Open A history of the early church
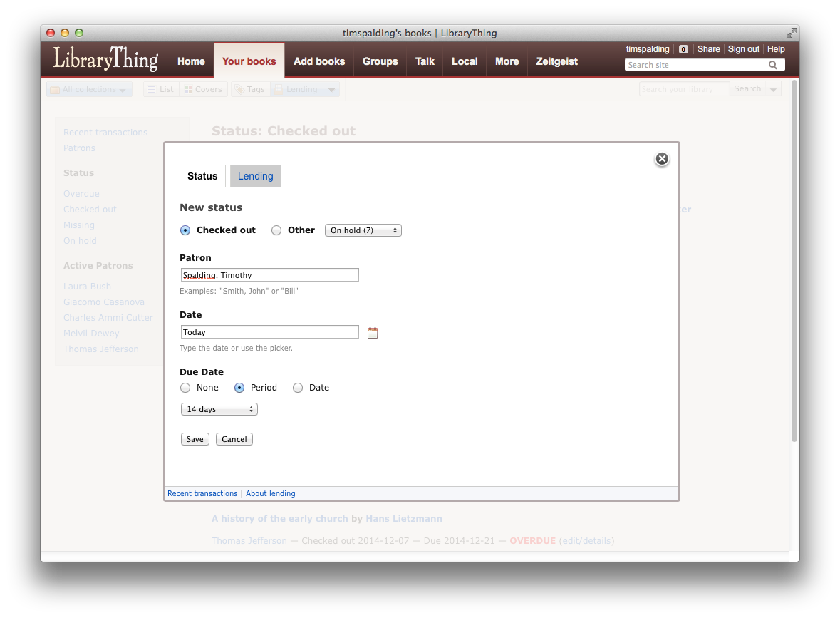The height and width of the screenshot is (618, 840). coord(279,519)
